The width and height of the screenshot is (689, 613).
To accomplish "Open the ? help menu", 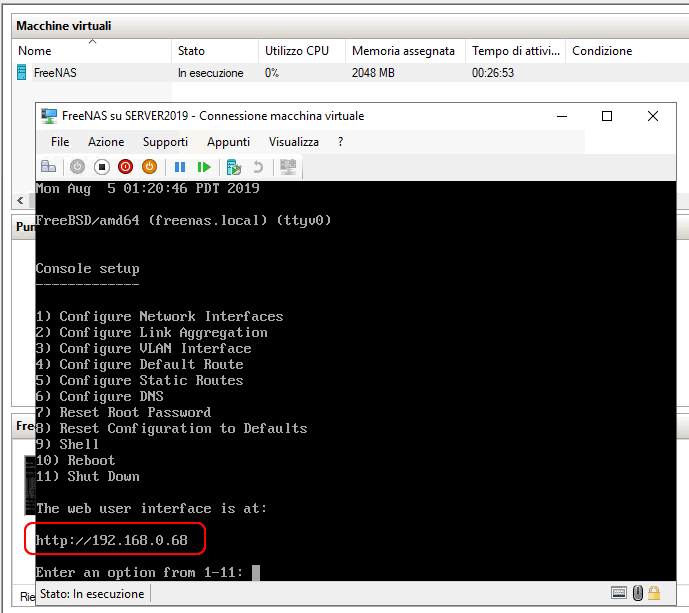I will click(x=341, y=142).
